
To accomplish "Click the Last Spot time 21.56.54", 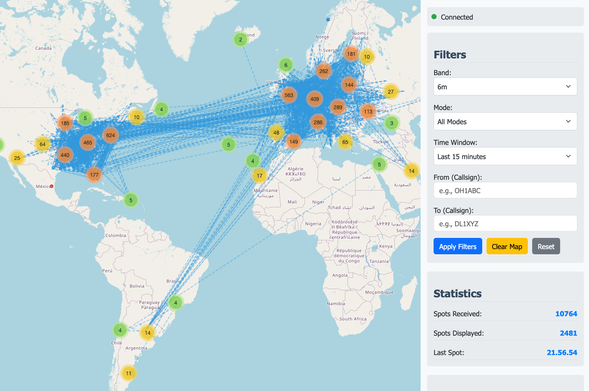I will (x=562, y=352).
